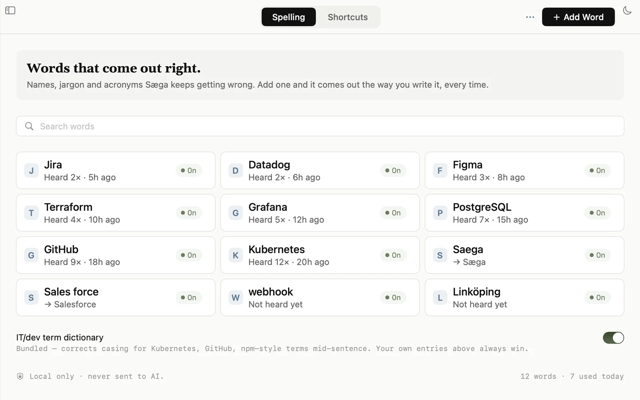This screenshot has height=400, width=640.
Task: Disable the PostgreSQL On pill
Action: click(597, 213)
